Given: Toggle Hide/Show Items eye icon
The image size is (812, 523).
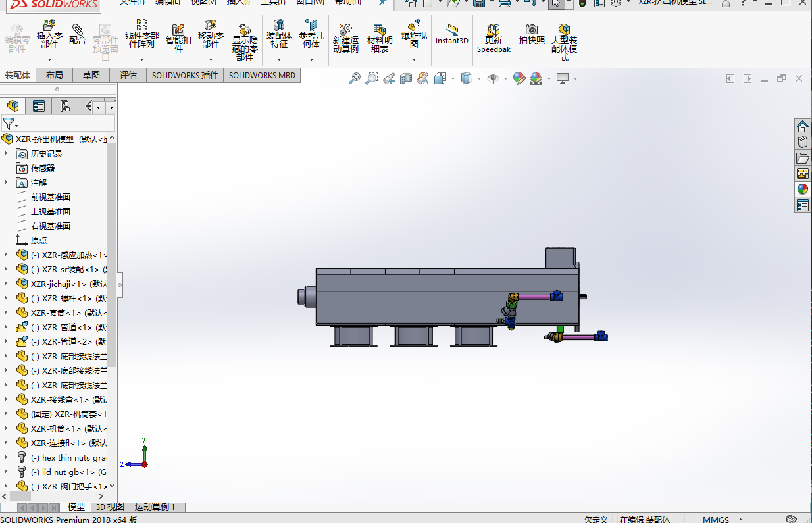Looking at the screenshot, I should click(493, 79).
